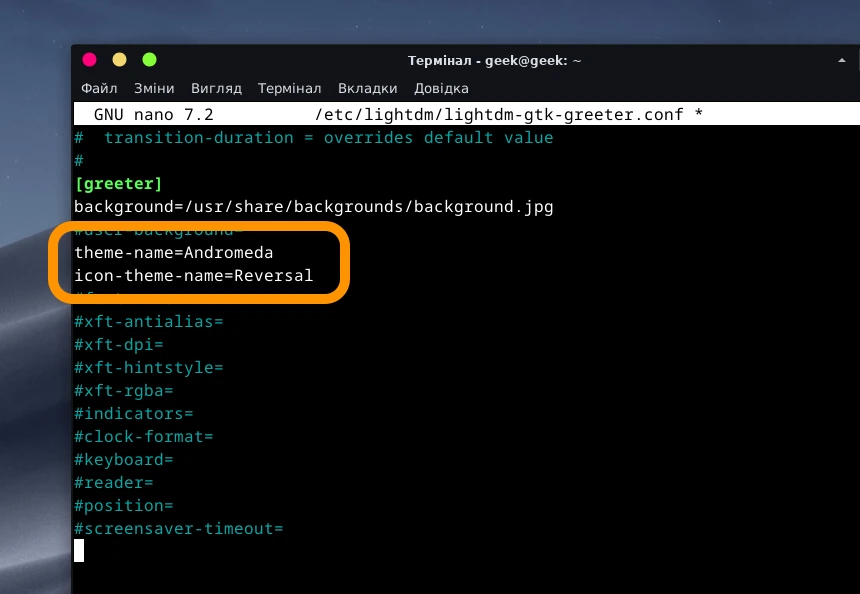This screenshot has width=860, height=594.
Task: Click the '#position=' line
Action: pyautogui.click(x=124, y=506)
